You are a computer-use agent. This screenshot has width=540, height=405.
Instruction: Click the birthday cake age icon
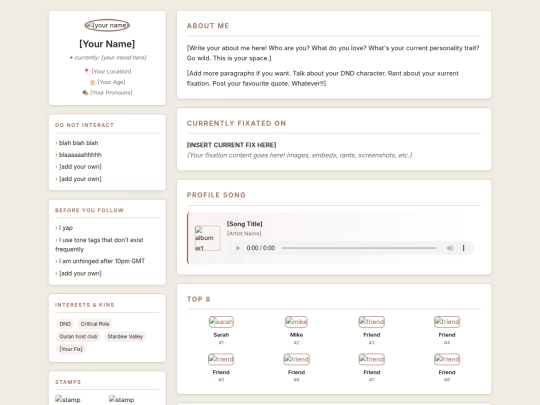click(92, 82)
